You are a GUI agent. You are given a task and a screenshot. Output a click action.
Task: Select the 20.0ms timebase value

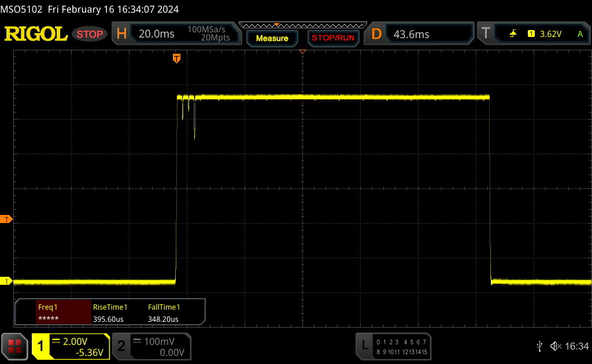156,34
